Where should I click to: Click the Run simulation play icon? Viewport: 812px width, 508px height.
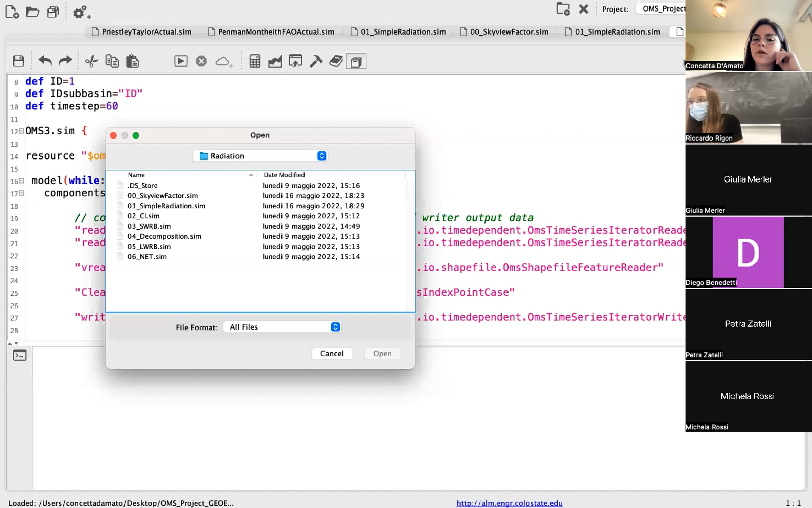tap(181, 61)
